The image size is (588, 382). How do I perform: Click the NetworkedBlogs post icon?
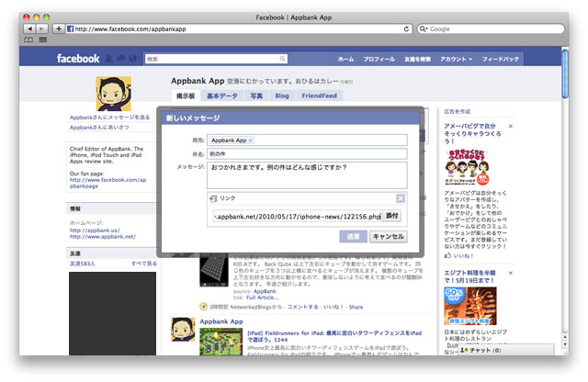(203, 307)
